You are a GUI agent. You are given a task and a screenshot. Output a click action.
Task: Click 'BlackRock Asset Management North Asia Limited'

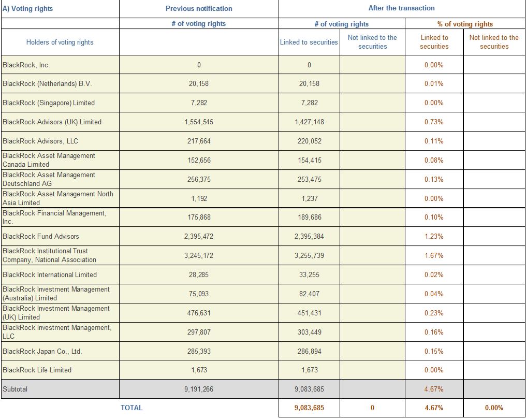(x=57, y=198)
